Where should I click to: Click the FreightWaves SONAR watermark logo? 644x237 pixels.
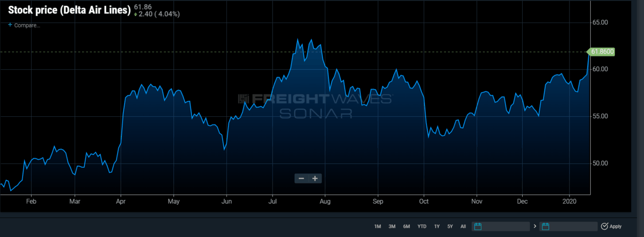tap(315, 105)
